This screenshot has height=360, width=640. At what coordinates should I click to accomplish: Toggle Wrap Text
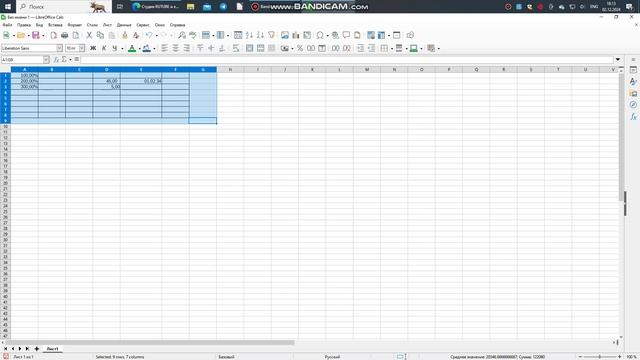[236, 48]
